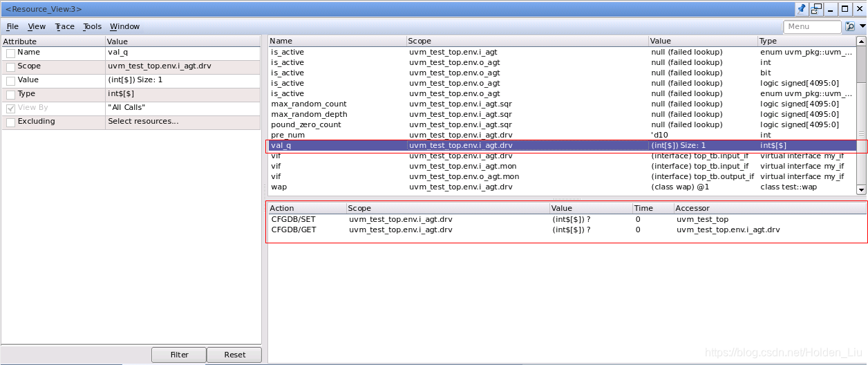Open the Trace menu
This screenshot has height=365, width=868.
65,26
